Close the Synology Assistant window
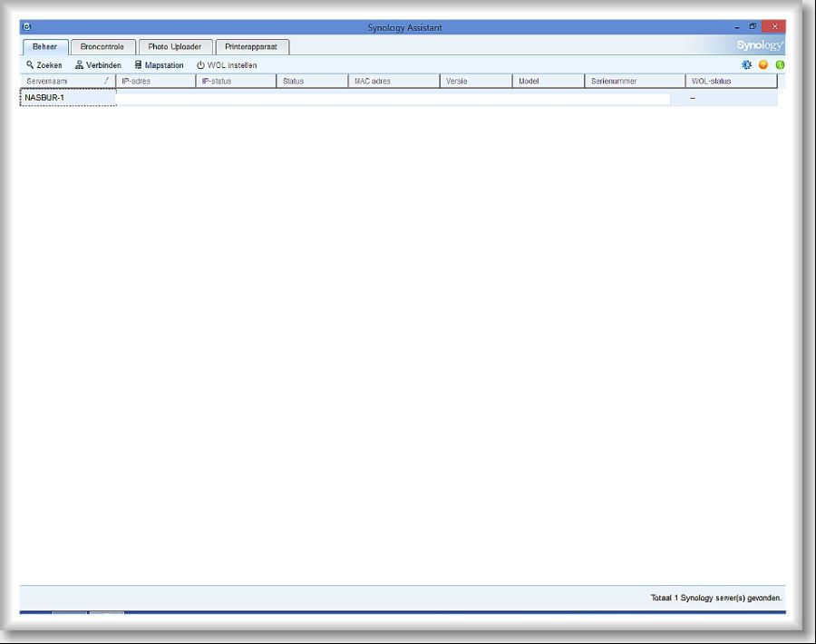Viewport: 816px width, 644px height. [774, 26]
